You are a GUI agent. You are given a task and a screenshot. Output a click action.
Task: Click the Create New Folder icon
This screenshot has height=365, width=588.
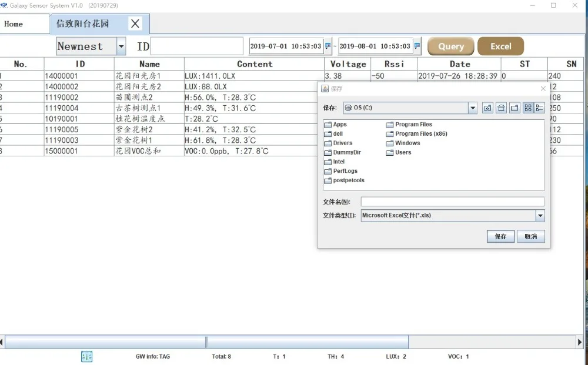pyautogui.click(x=514, y=108)
